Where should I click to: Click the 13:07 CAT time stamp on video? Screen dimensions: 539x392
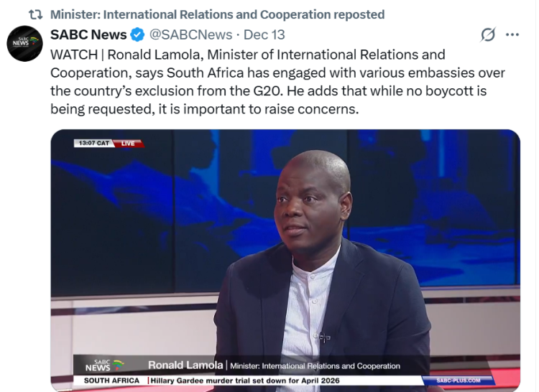(93, 143)
